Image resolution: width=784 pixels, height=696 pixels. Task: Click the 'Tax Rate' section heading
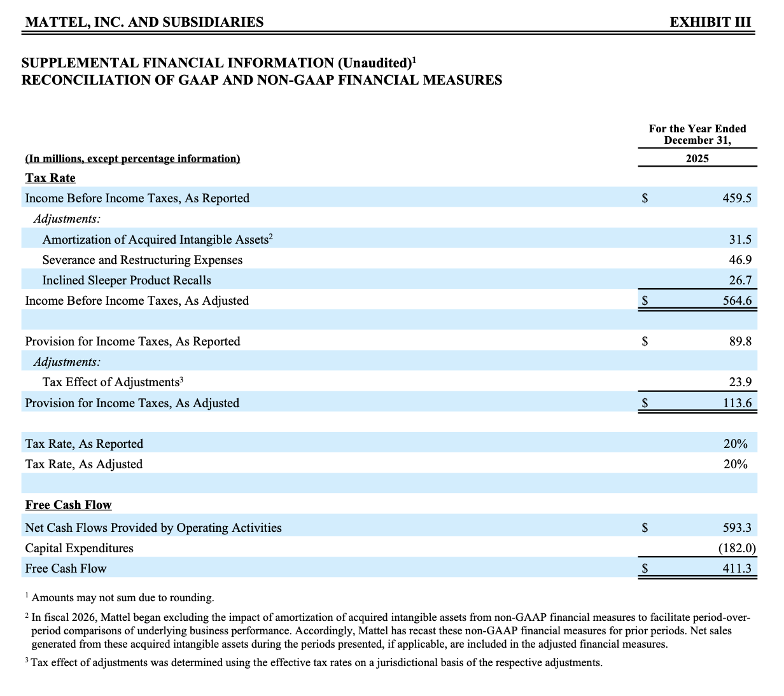click(x=50, y=178)
